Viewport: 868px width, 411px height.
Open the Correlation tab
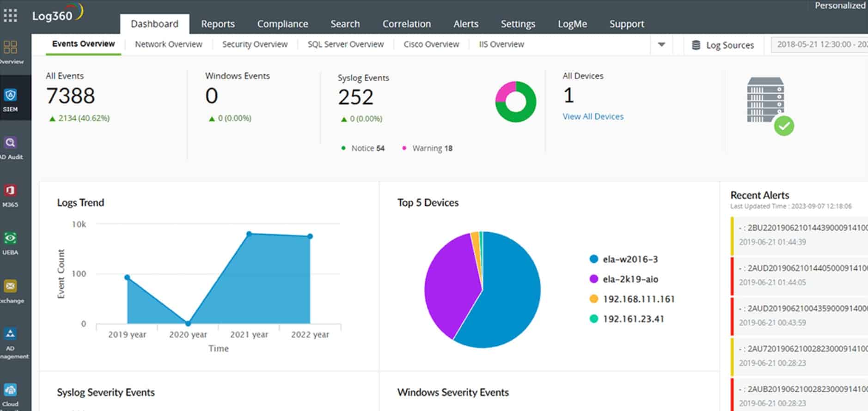click(406, 24)
